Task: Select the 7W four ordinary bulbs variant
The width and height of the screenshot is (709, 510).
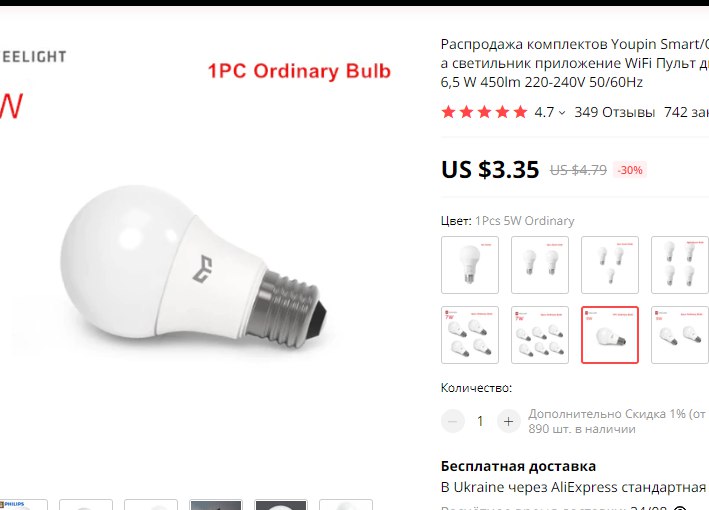Action: (x=470, y=335)
